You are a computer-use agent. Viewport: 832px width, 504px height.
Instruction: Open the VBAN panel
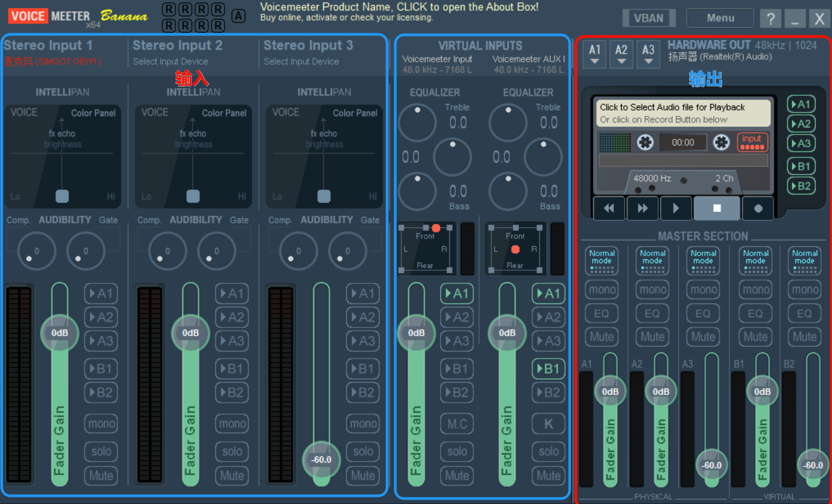pos(648,18)
